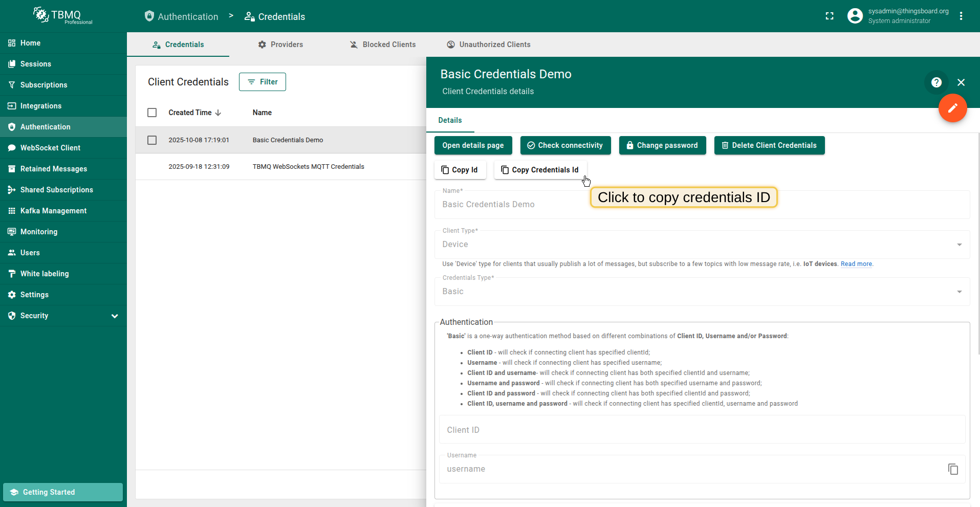Toggle fullscreen mode icon in header
This screenshot has height=507, width=980.
pyautogui.click(x=830, y=16)
